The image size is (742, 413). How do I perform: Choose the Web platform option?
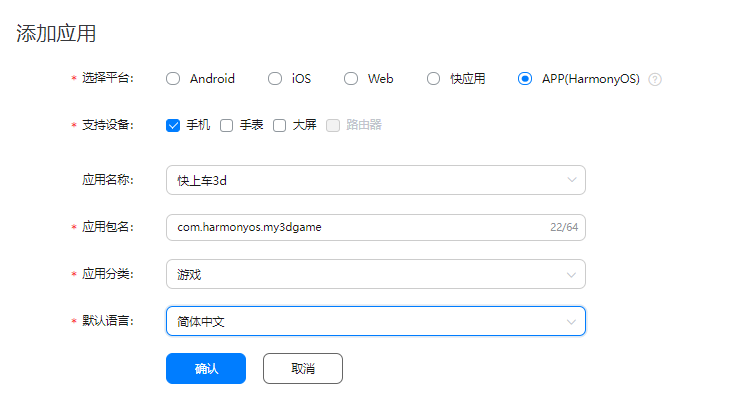pos(351,79)
